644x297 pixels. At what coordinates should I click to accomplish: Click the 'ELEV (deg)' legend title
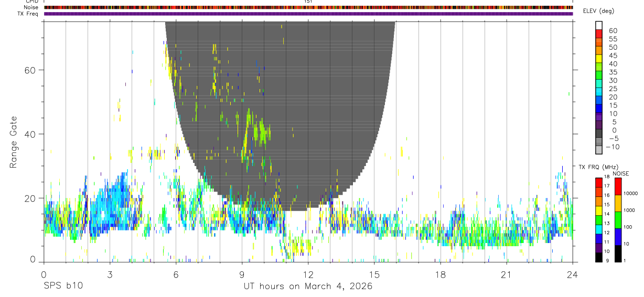coord(598,11)
